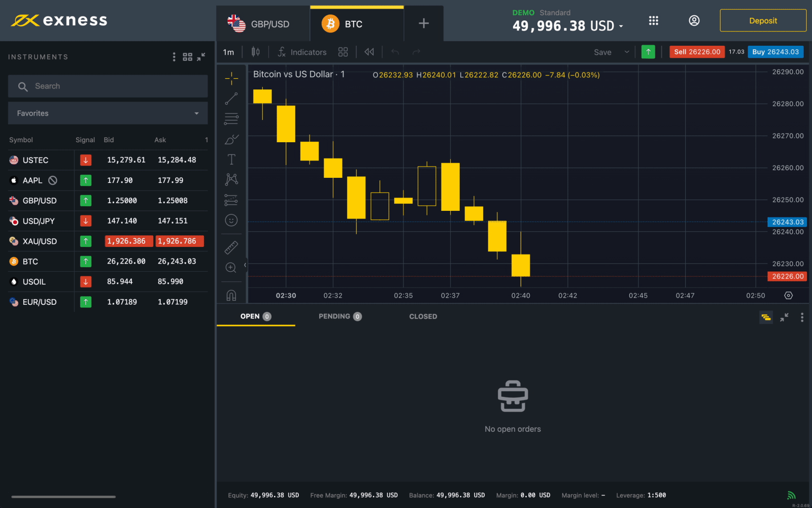Open the account balance dropdown
The width and height of the screenshot is (812, 508).
coord(621,26)
